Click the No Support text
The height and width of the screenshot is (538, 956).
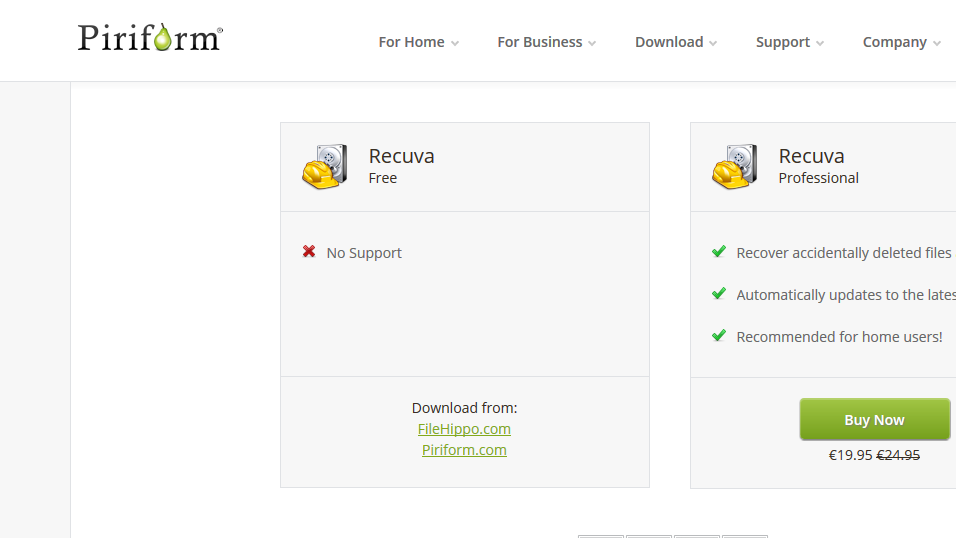364,253
